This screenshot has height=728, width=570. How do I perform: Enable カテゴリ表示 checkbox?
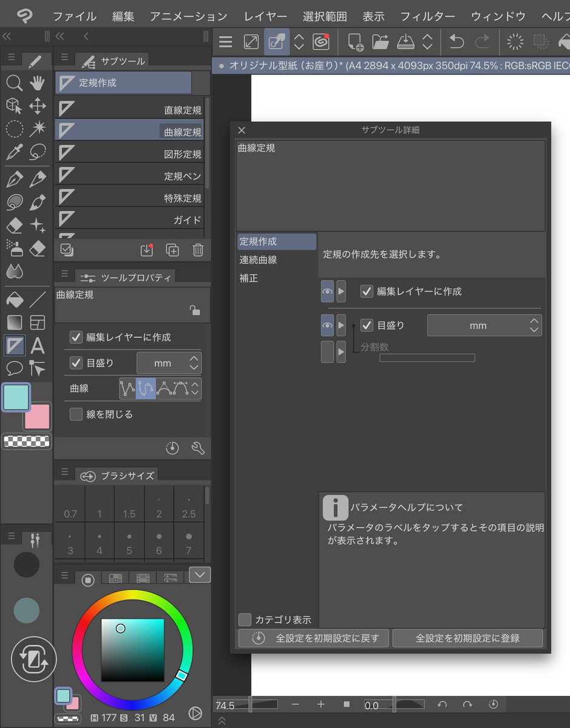click(x=245, y=619)
